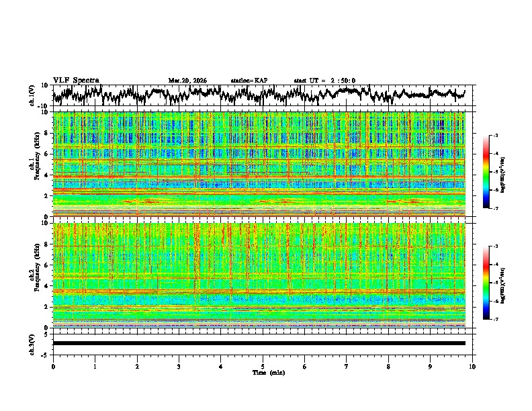532x411 pixels.
Task: Click inside the ch.1 spectrogram panel
Action: click(259, 164)
